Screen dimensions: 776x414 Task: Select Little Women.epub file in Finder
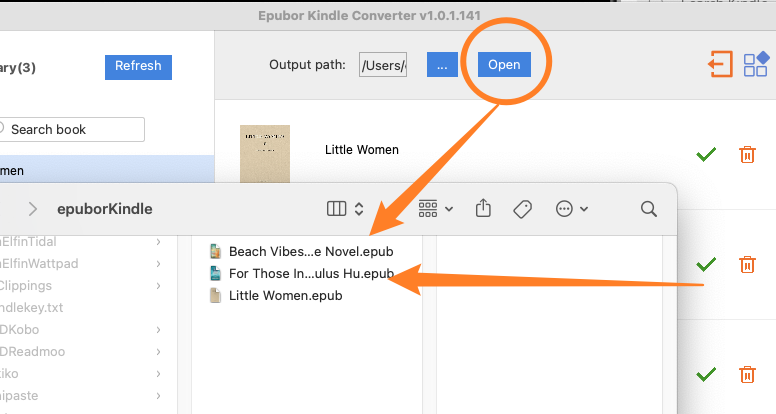pyautogui.click(x=286, y=296)
